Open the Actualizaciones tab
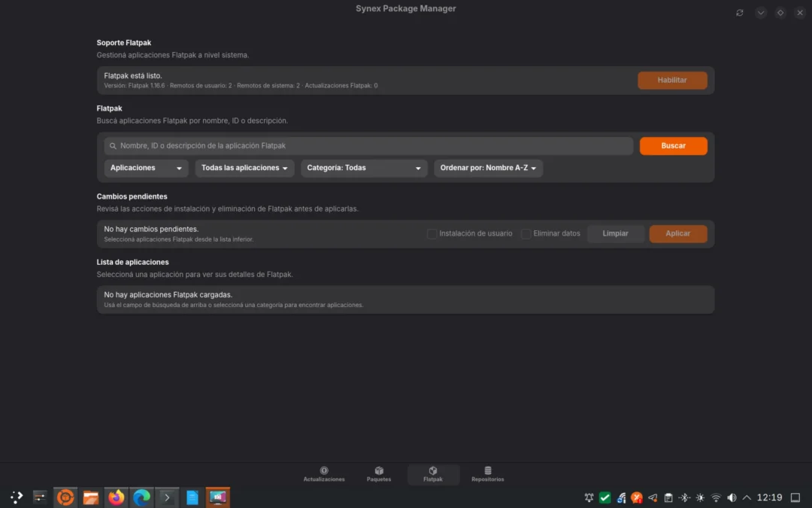Viewport: 812px width, 508px height. point(323,474)
